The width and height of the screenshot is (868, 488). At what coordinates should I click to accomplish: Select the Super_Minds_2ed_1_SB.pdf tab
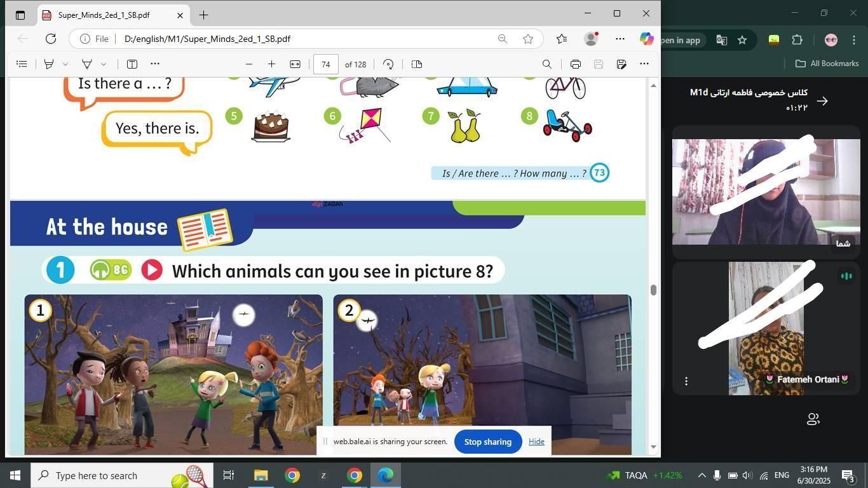(113, 15)
